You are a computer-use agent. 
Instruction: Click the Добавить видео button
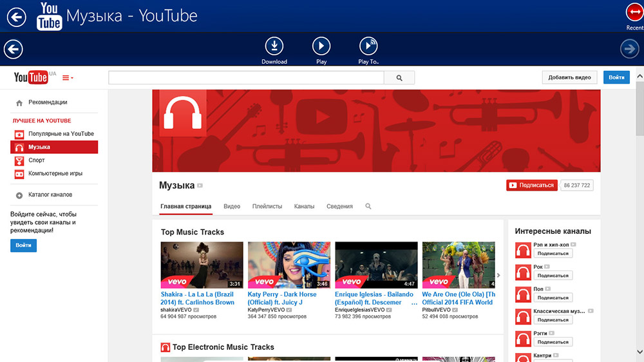coord(569,77)
